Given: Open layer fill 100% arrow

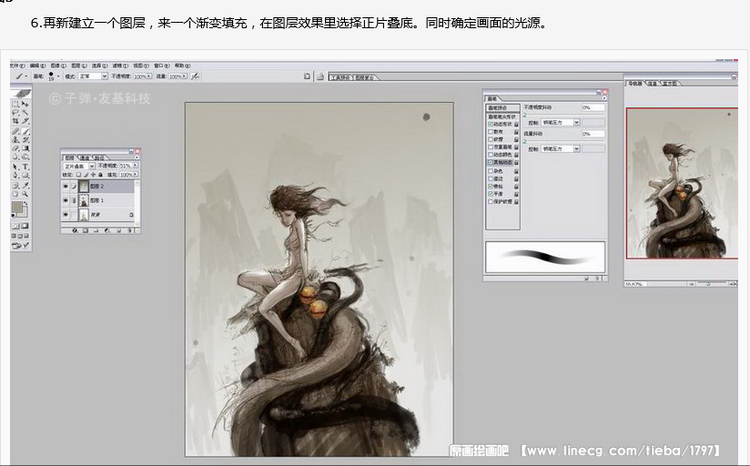Looking at the screenshot, I should [x=135, y=174].
